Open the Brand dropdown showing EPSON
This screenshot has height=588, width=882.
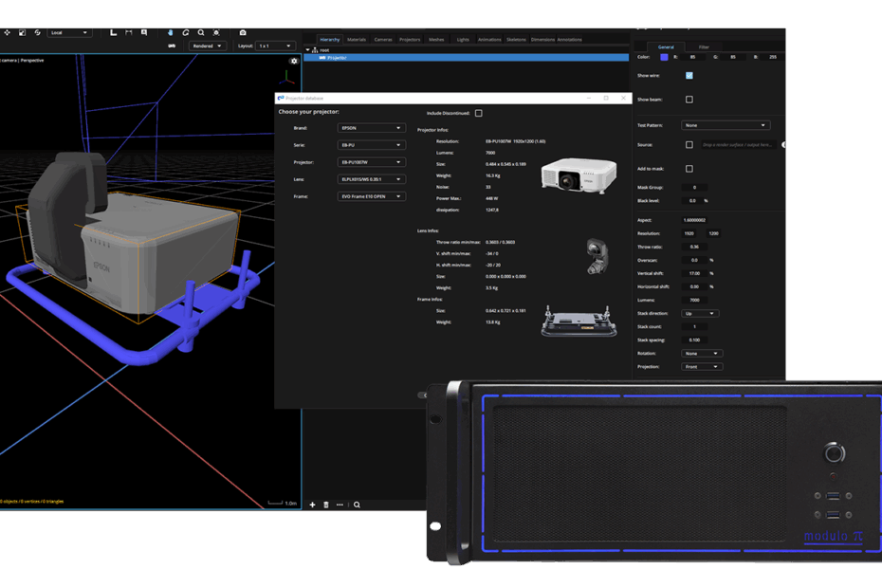point(371,128)
